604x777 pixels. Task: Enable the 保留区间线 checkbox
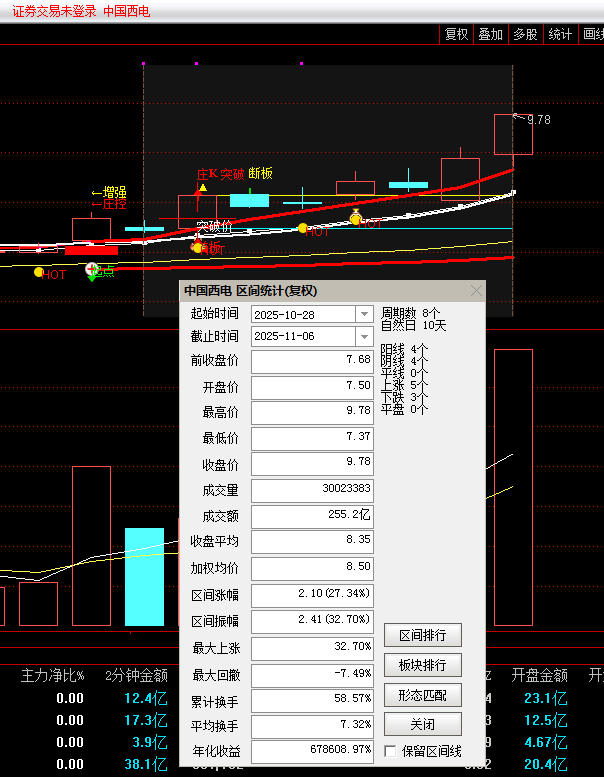pyautogui.click(x=391, y=751)
